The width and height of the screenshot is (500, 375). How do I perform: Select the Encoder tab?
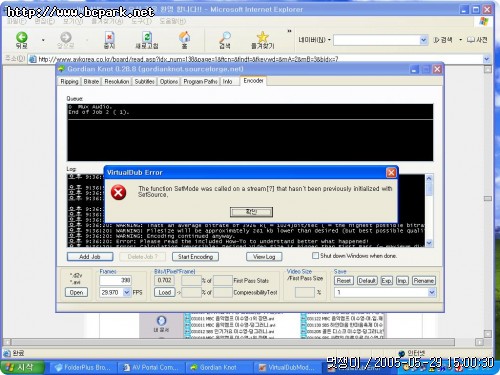(x=253, y=81)
